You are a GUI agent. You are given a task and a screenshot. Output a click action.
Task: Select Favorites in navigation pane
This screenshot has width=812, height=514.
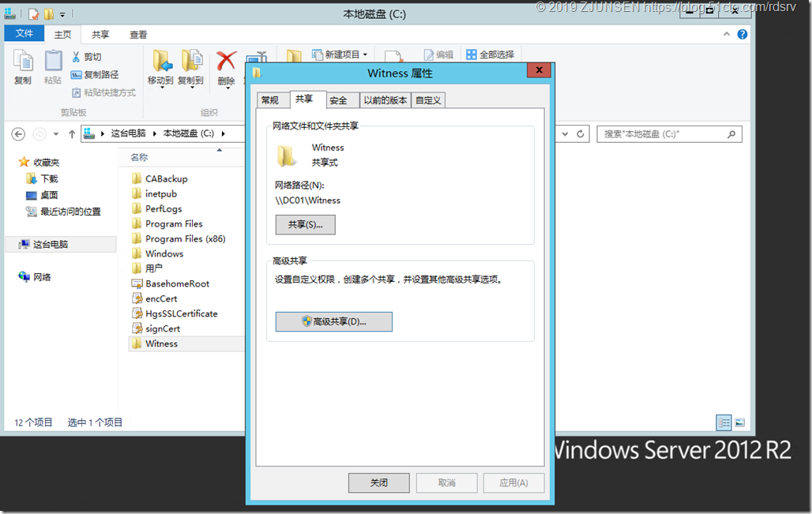[x=39, y=162]
